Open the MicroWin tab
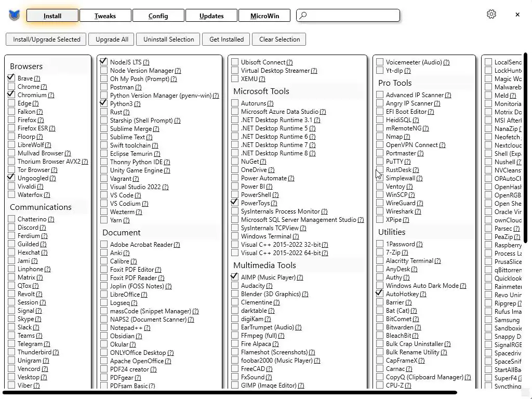532x399 pixels. pos(264,16)
